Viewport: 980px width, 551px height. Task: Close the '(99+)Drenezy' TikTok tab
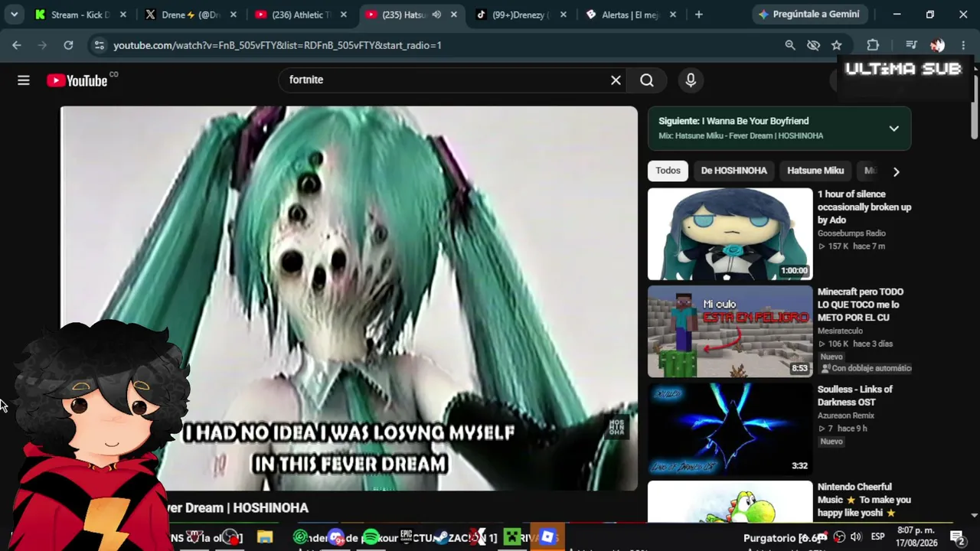tap(563, 15)
